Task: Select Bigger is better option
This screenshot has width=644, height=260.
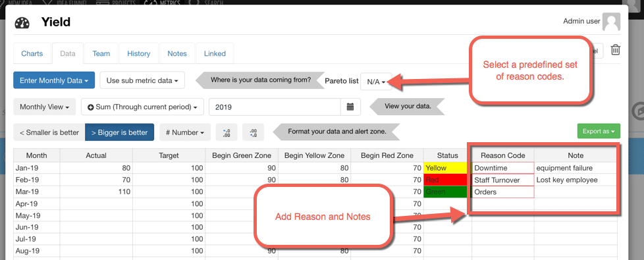Action: click(120, 132)
